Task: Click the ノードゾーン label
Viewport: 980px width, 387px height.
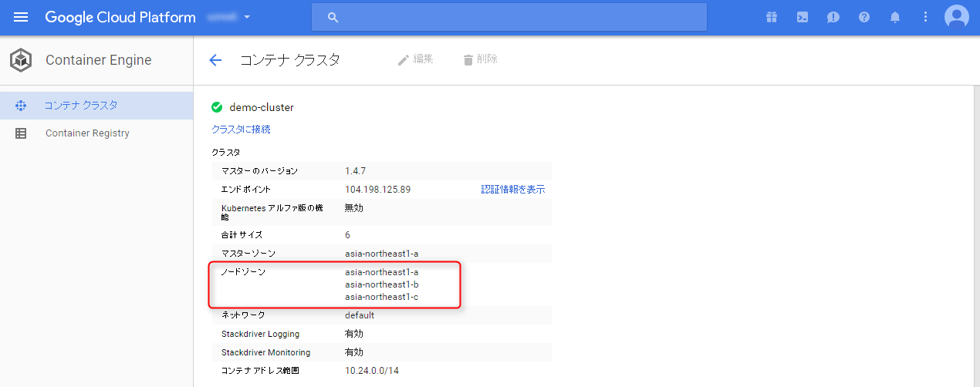Action: [244, 272]
